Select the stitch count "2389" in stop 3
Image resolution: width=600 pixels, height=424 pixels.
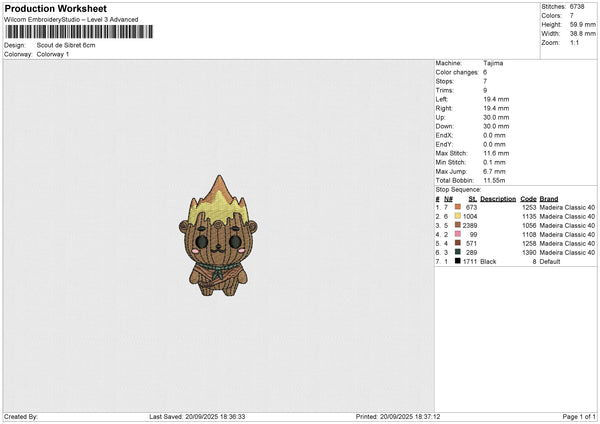point(470,225)
